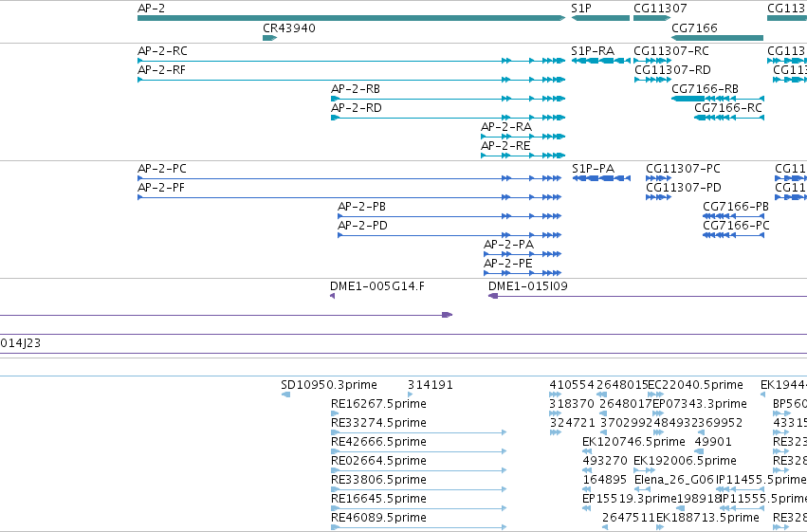Click the CG11307 gene label
This screenshot has height=532, width=807.
click(x=660, y=9)
